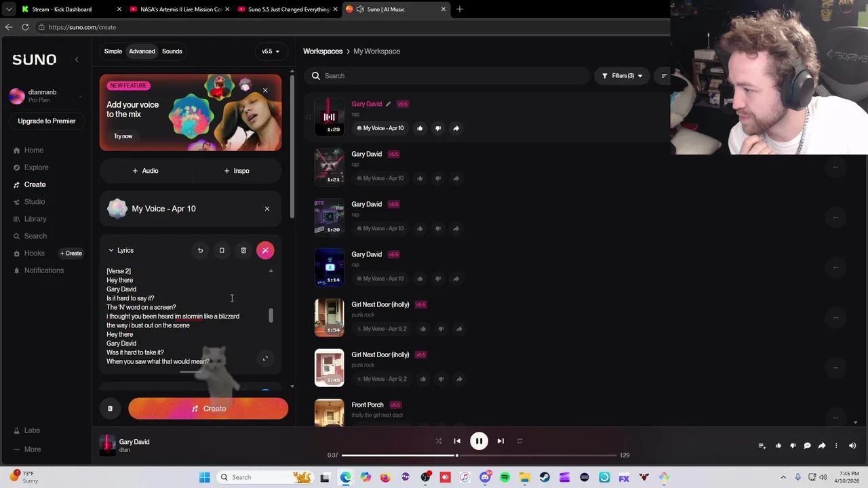Click the lyrics box scrollbar thumb
The height and width of the screenshot is (488, 868).
[x=271, y=316]
